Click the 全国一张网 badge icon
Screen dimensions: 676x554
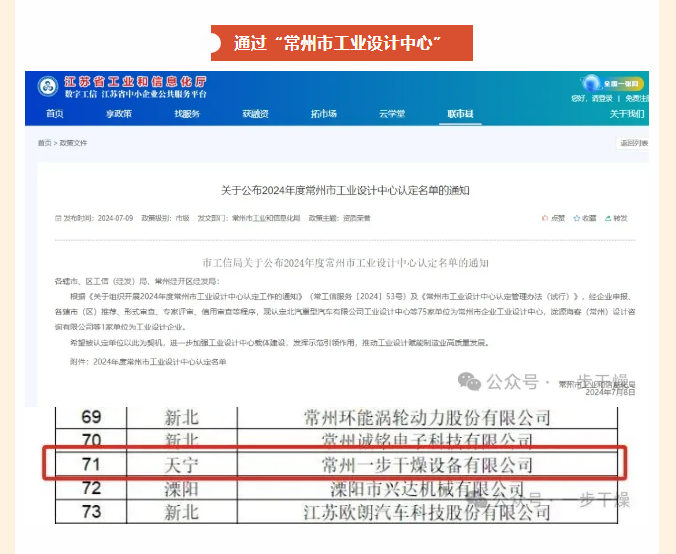point(590,83)
